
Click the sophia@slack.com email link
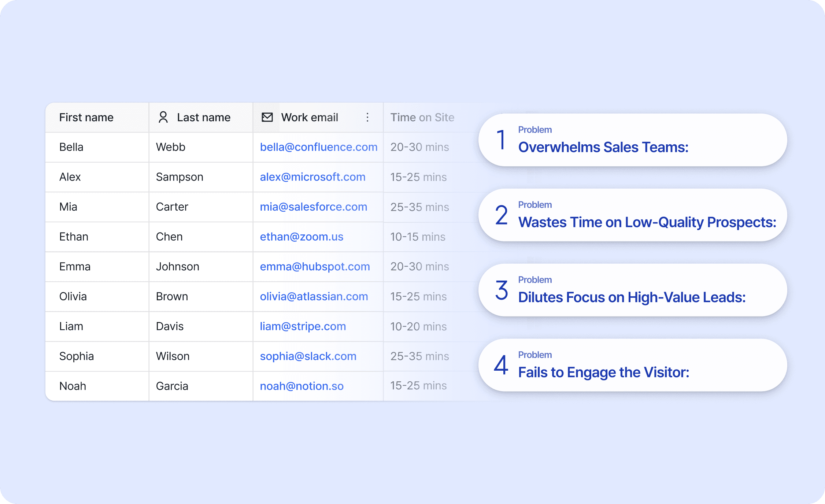coord(308,356)
